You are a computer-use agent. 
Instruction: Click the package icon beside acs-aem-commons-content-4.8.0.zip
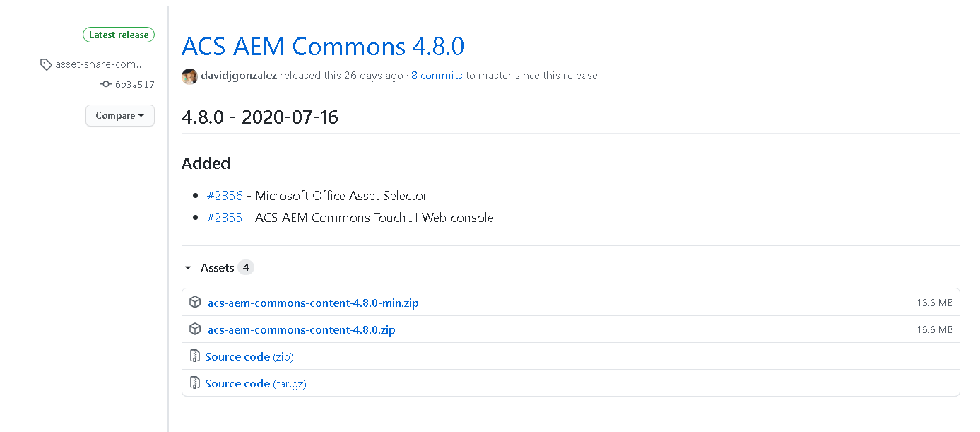click(195, 329)
